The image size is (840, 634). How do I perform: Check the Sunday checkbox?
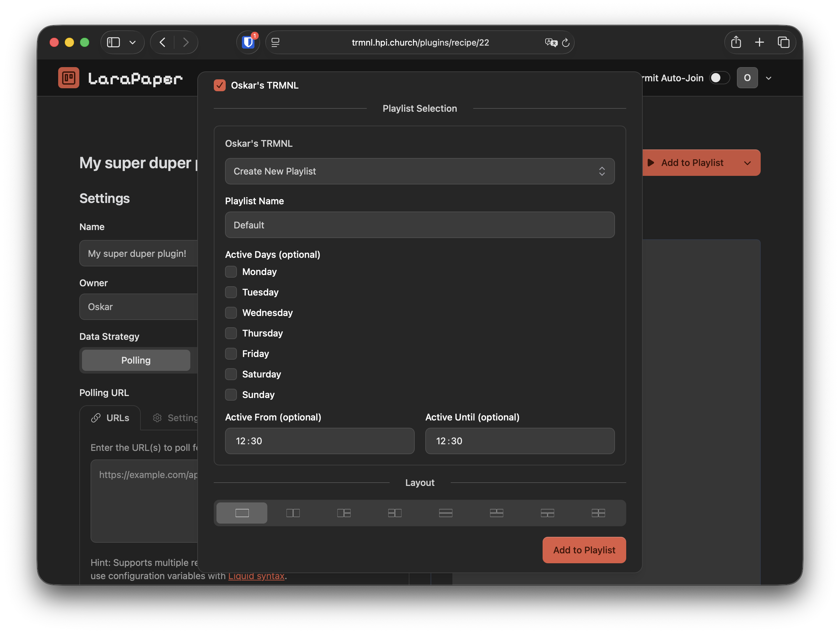(x=231, y=395)
